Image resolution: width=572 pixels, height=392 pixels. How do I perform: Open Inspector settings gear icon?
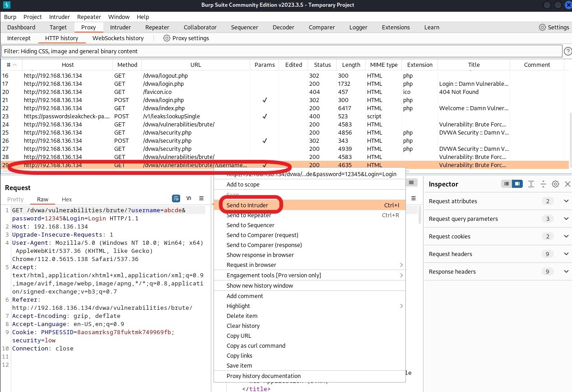click(x=556, y=184)
